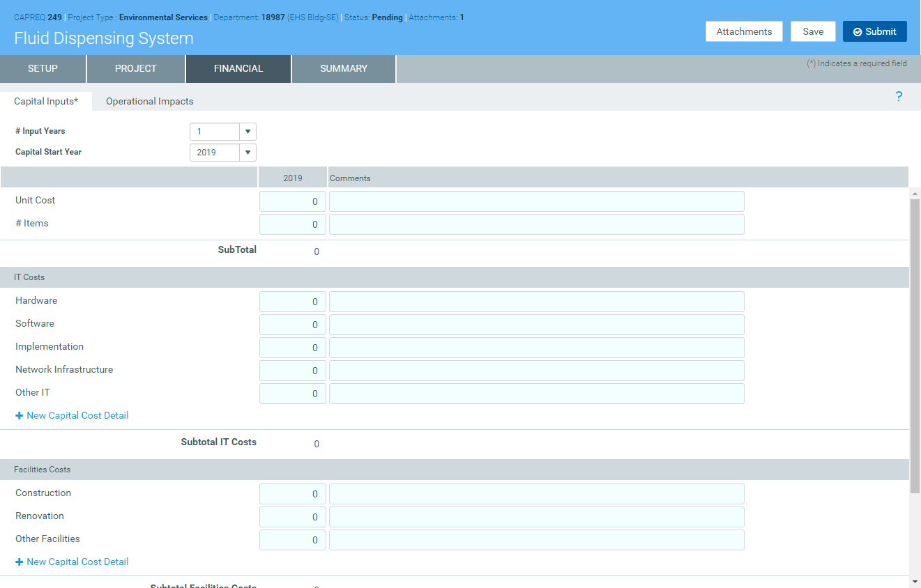The height and width of the screenshot is (588, 921).
Task: Click the plus icon under IT Costs
Action: coord(20,416)
